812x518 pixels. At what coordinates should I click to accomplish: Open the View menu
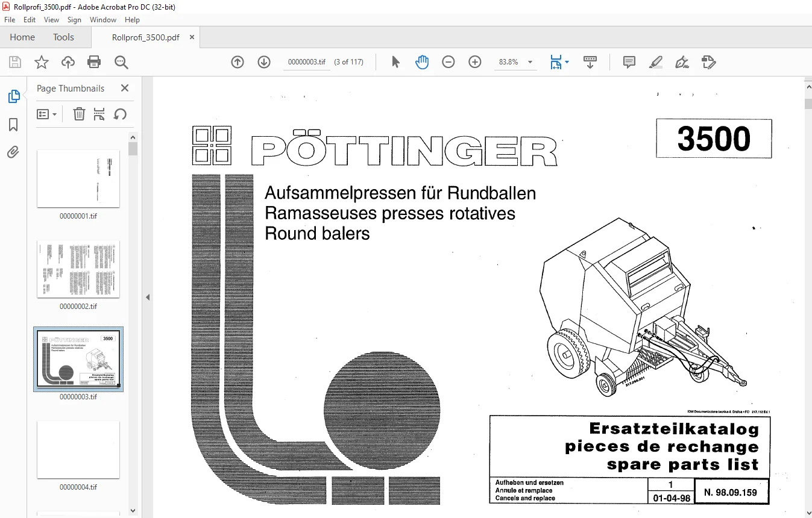tap(52, 20)
